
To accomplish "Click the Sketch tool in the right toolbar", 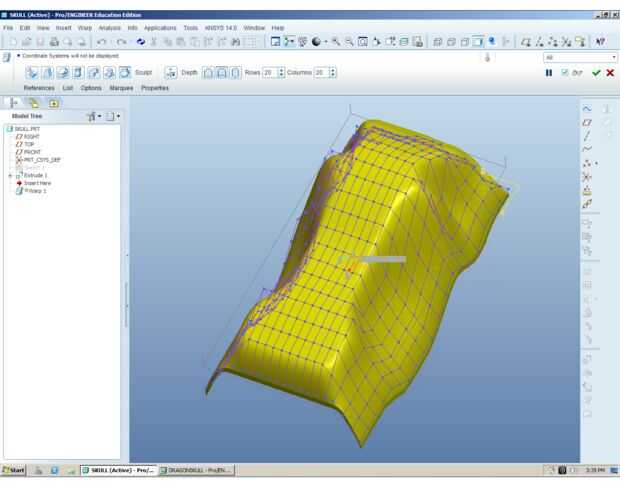I will click(x=587, y=109).
